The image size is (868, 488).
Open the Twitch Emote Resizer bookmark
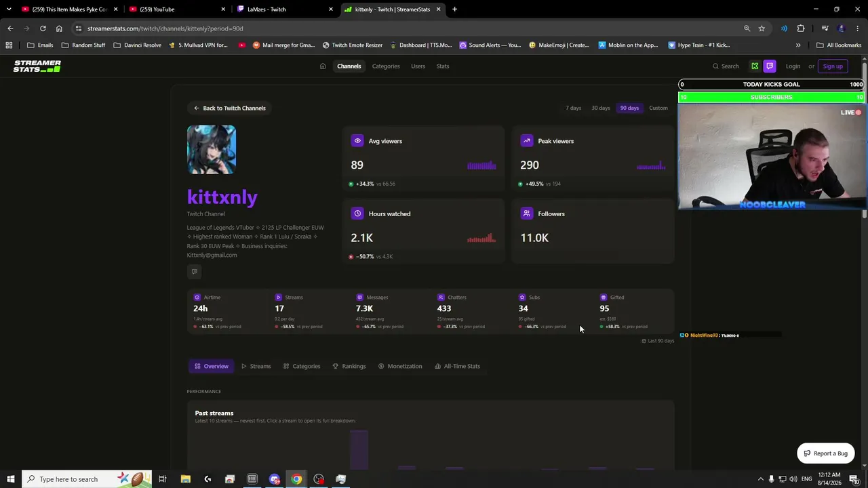353,45
